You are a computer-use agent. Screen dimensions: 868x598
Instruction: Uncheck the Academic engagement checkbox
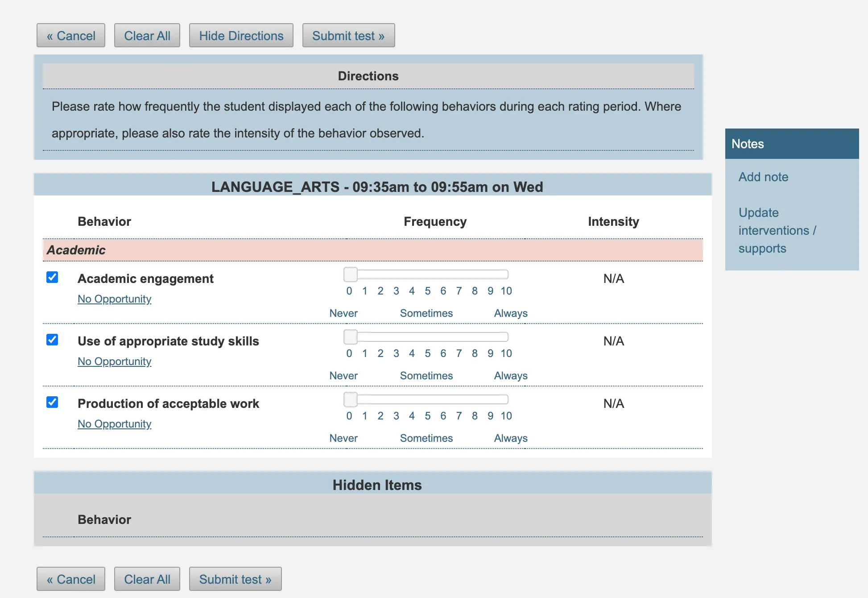(52, 277)
